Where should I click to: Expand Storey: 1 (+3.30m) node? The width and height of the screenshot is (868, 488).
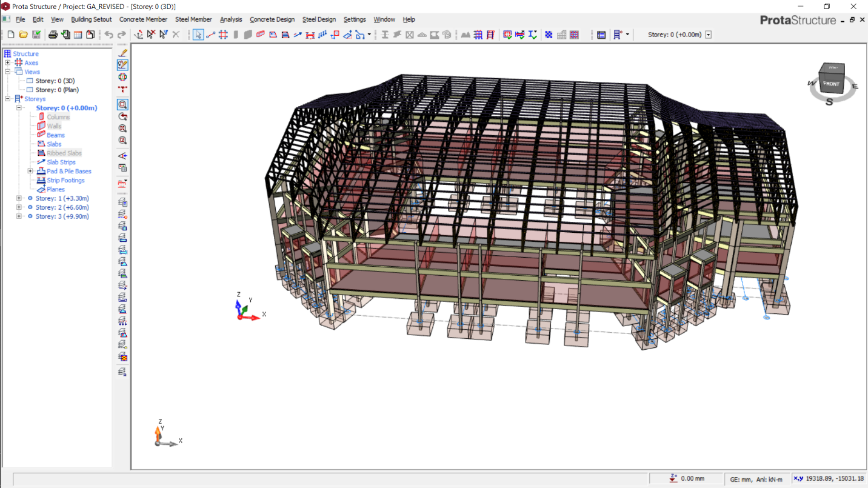(x=19, y=198)
